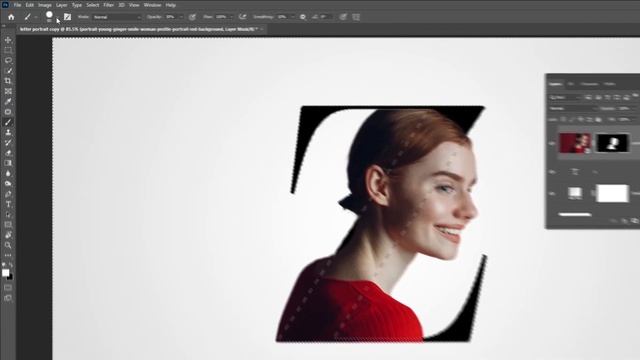
Task: Toggle visibility of the portrait layer
Action: (552, 144)
